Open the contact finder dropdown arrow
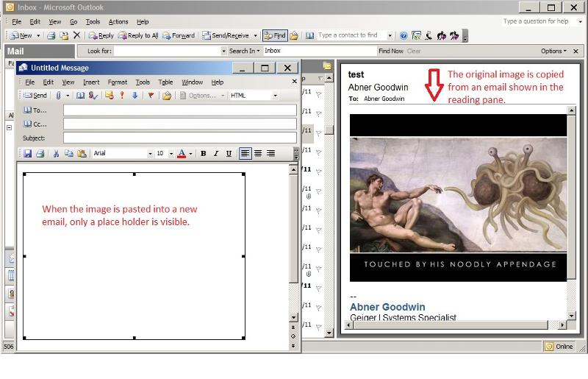This screenshot has width=588, height=379. tap(390, 35)
